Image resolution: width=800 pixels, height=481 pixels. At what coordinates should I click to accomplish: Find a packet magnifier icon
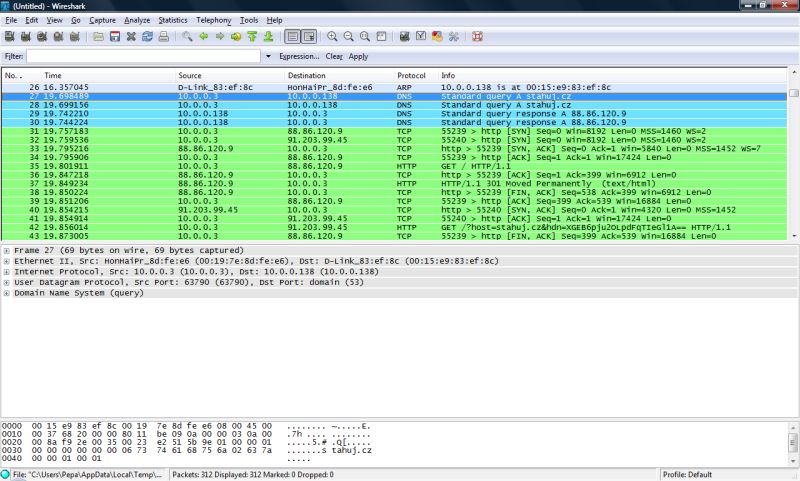(187, 36)
